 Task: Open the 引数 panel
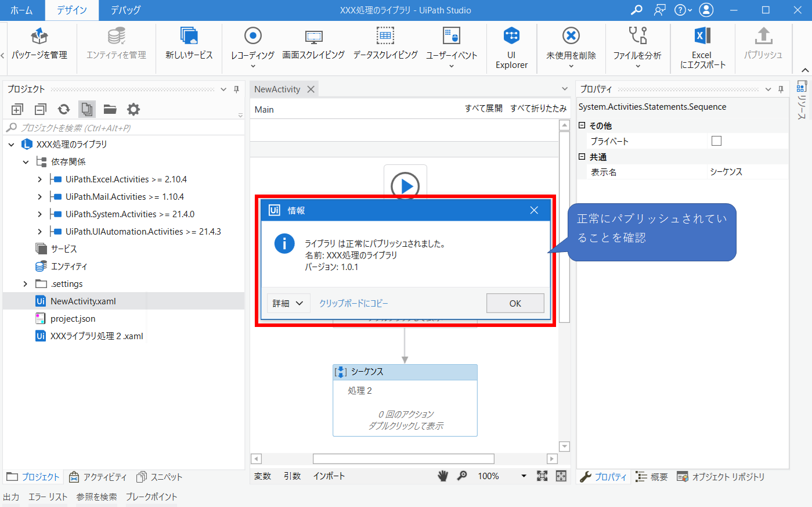tap(293, 476)
